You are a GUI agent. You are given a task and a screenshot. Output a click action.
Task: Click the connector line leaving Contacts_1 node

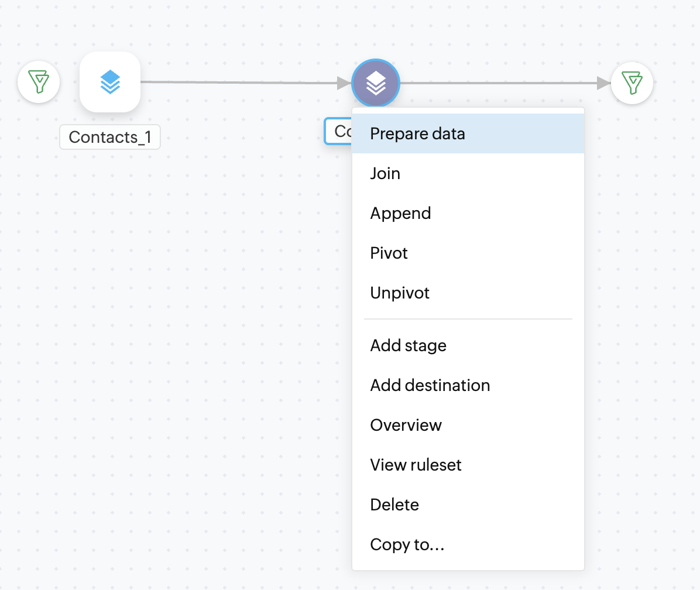click(234, 83)
